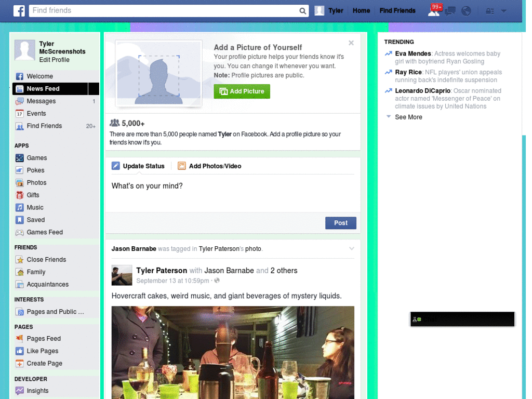Click the Acquaintances icon

[x=20, y=285]
